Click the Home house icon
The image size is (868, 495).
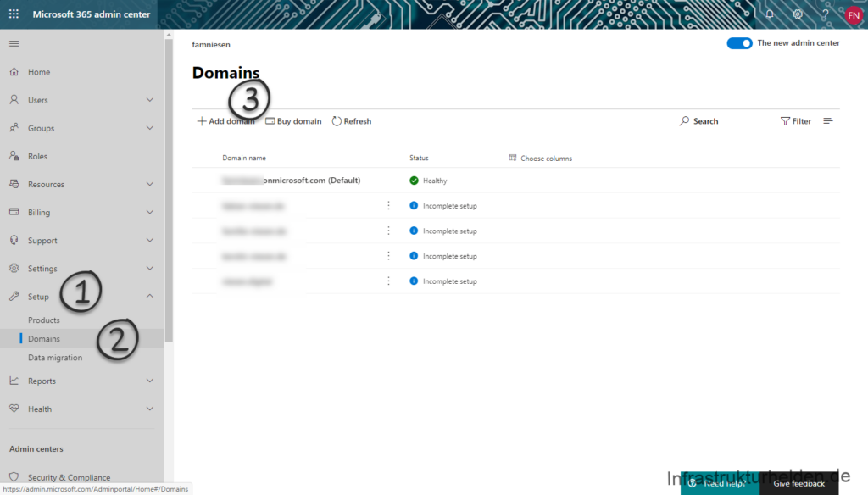pos(14,71)
